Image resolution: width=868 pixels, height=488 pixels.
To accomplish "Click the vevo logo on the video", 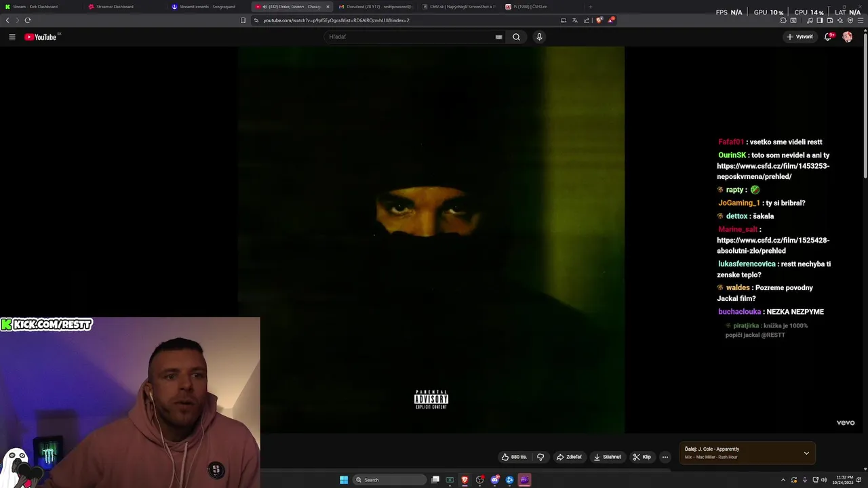I will click(x=846, y=423).
